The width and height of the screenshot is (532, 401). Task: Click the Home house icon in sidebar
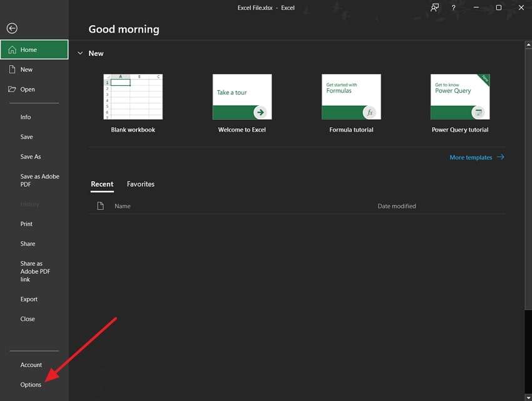[x=13, y=50]
